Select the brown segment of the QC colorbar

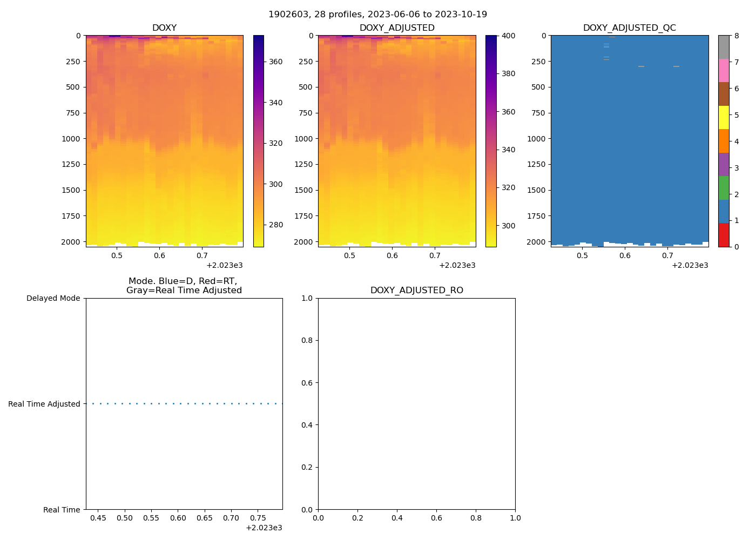tap(723, 94)
